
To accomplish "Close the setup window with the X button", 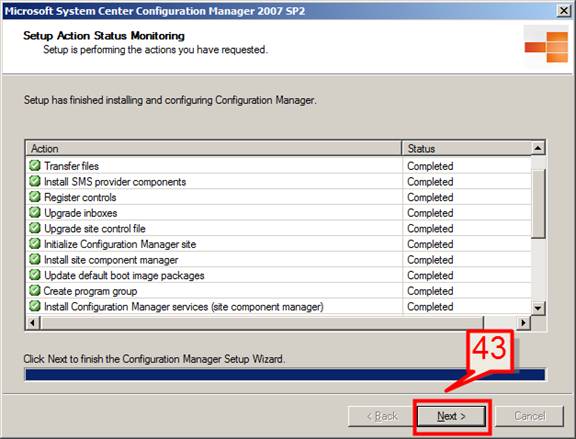I will pos(564,11).
